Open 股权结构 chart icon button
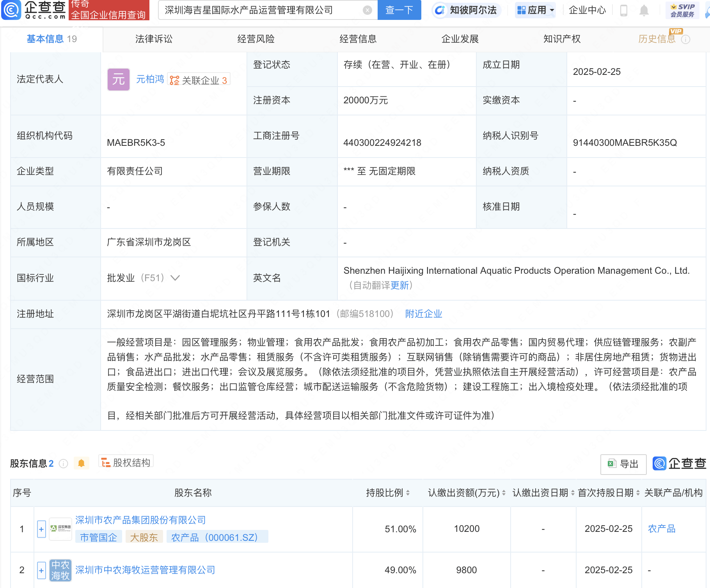 [x=126, y=462]
